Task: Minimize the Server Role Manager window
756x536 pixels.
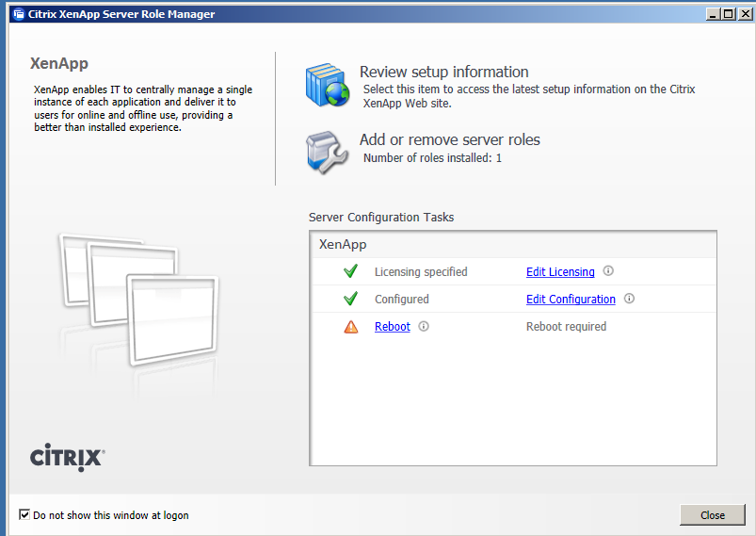Action: [713, 14]
